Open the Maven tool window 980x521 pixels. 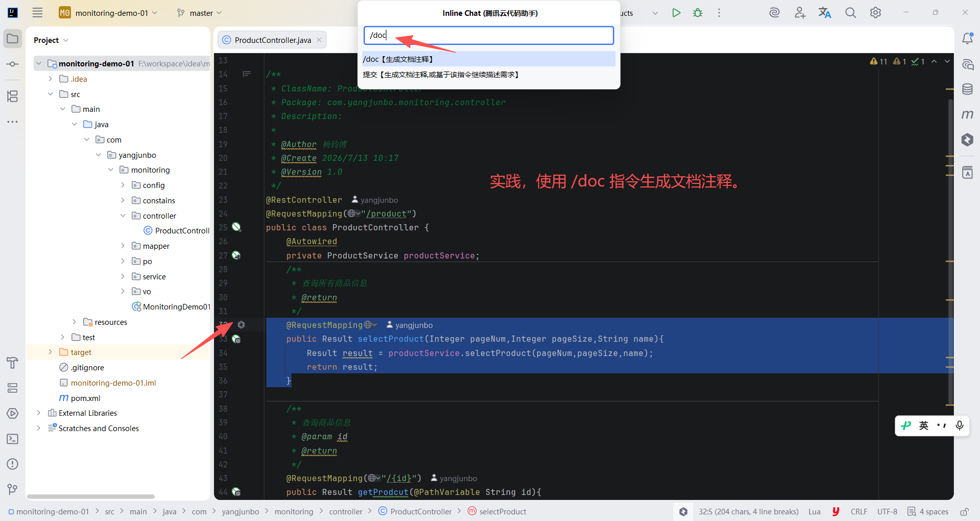967,114
